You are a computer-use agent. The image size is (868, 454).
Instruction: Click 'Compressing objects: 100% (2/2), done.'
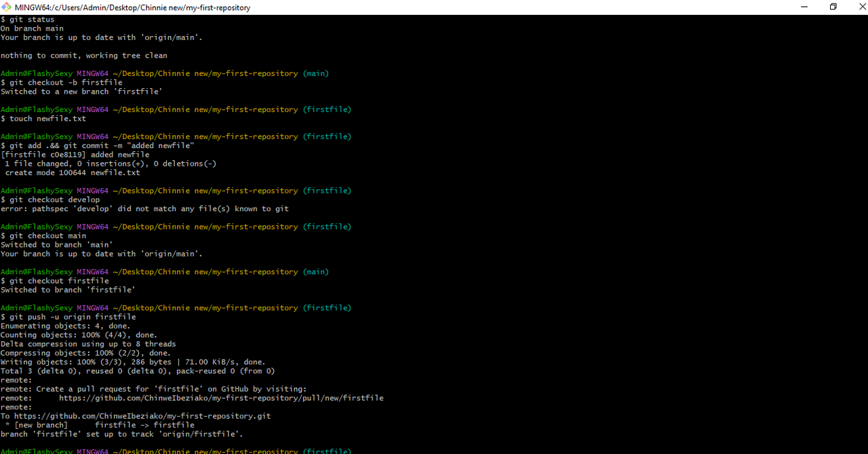coord(86,353)
